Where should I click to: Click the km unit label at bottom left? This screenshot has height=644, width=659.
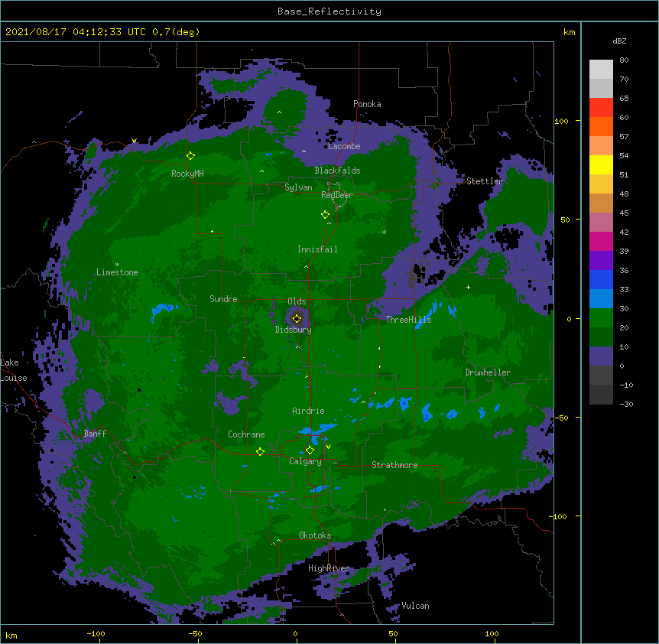[x=11, y=636]
